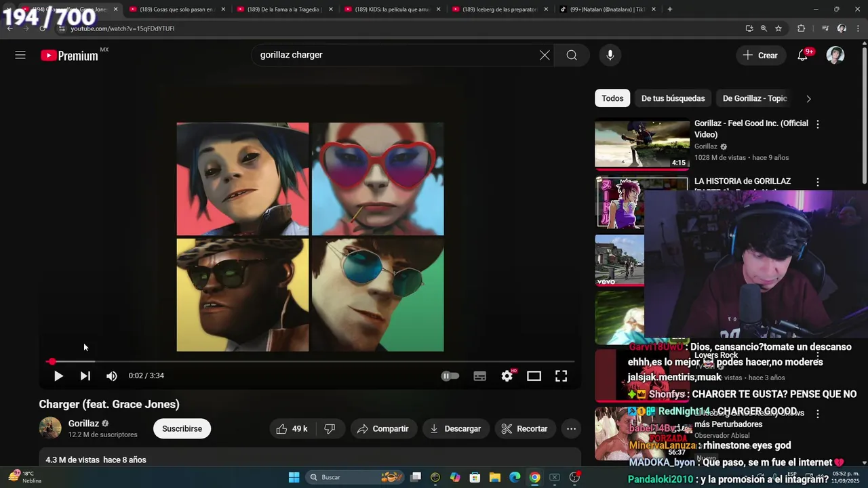The image size is (868, 488).
Task: Open Task View on taskbar
Action: 416,477
